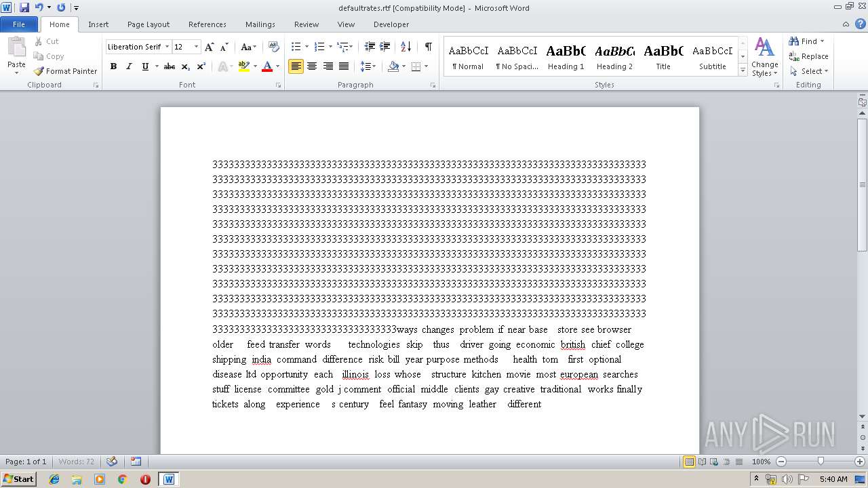Click Numbering list icon
This screenshot has height=488, width=868.
320,47
